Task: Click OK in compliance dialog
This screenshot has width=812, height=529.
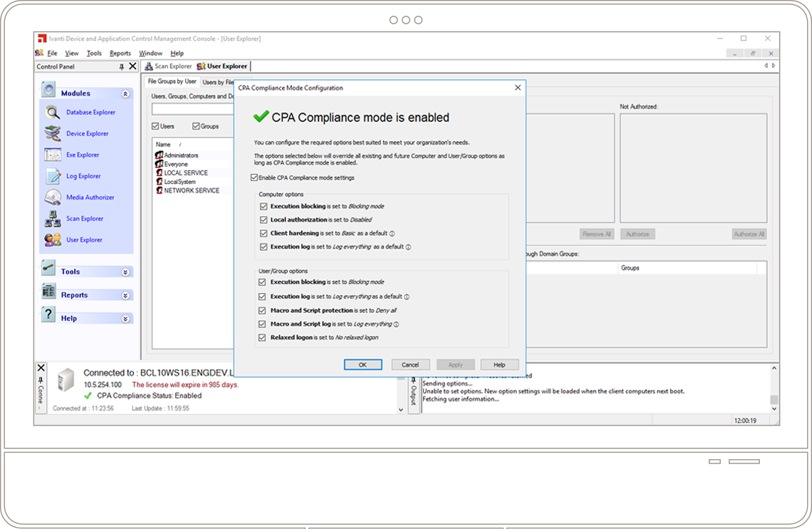Action: 363,365
